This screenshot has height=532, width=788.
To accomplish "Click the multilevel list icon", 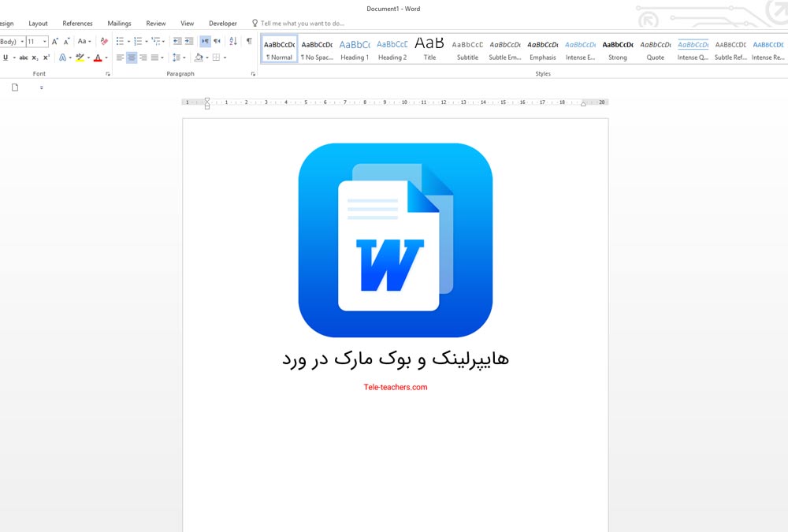I will (156, 41).
